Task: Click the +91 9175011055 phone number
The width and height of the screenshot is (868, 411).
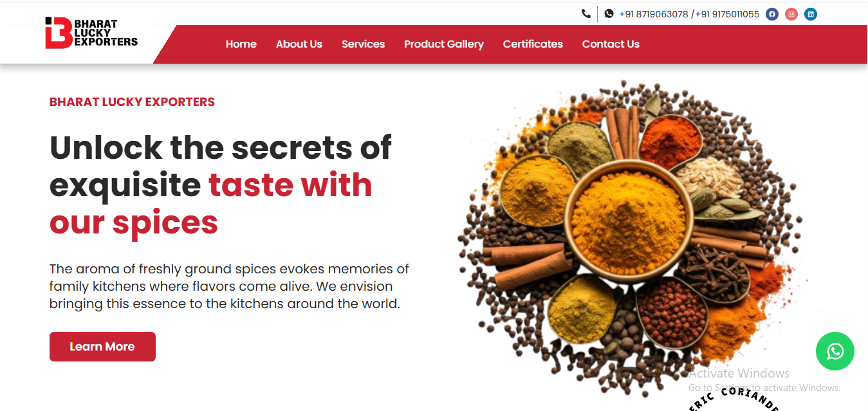Action: click(728, 14)
